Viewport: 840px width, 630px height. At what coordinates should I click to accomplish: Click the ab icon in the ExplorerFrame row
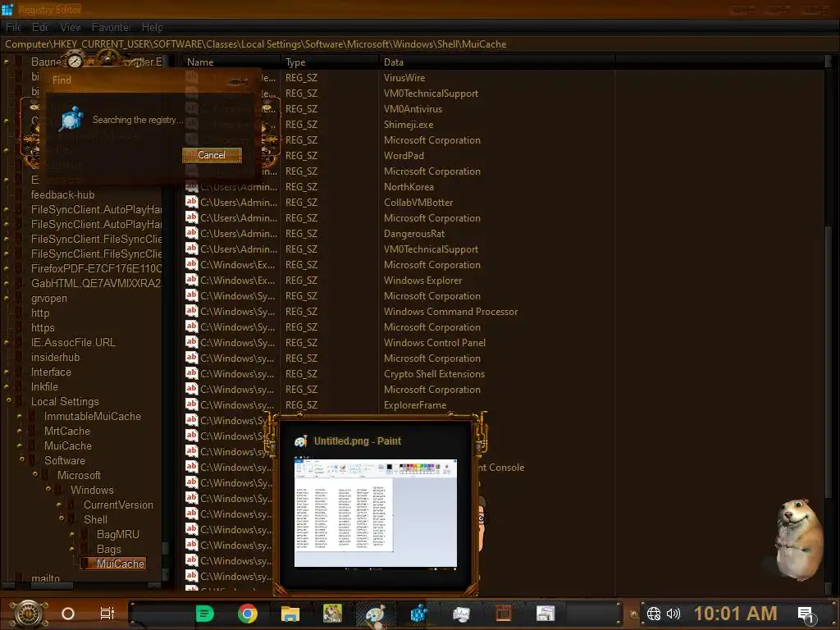pos(192,404)
